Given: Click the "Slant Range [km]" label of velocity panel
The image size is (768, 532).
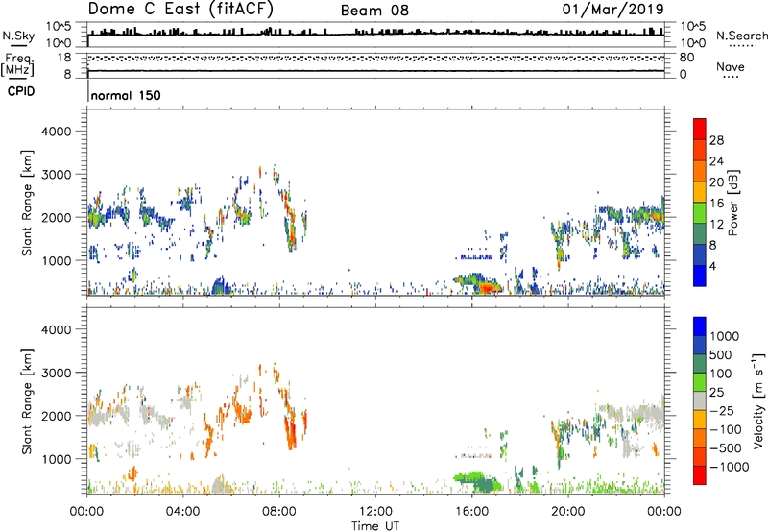Looking at the screenshot, I should coord(27,400).
